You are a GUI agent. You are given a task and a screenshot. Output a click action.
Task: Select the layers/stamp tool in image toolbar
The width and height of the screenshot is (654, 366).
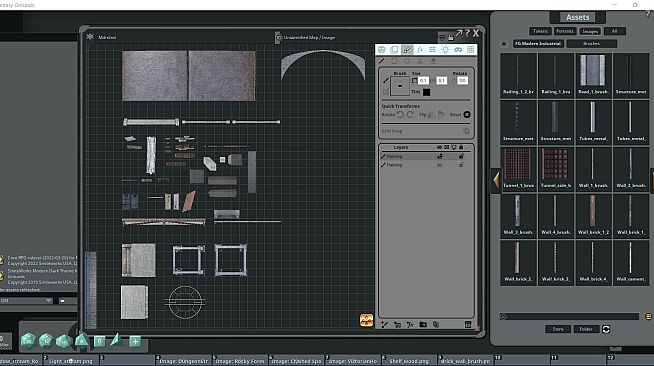point(394,50)
